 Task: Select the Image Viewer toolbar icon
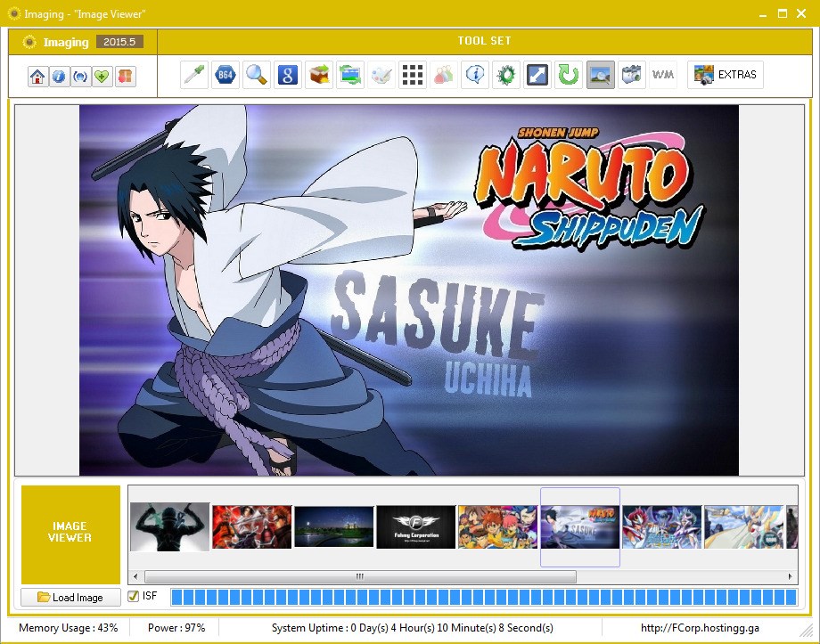(x=601, y=75)
